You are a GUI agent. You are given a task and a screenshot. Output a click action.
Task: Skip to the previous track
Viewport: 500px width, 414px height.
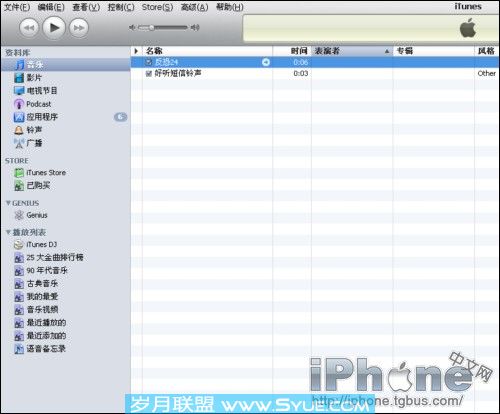29,28
